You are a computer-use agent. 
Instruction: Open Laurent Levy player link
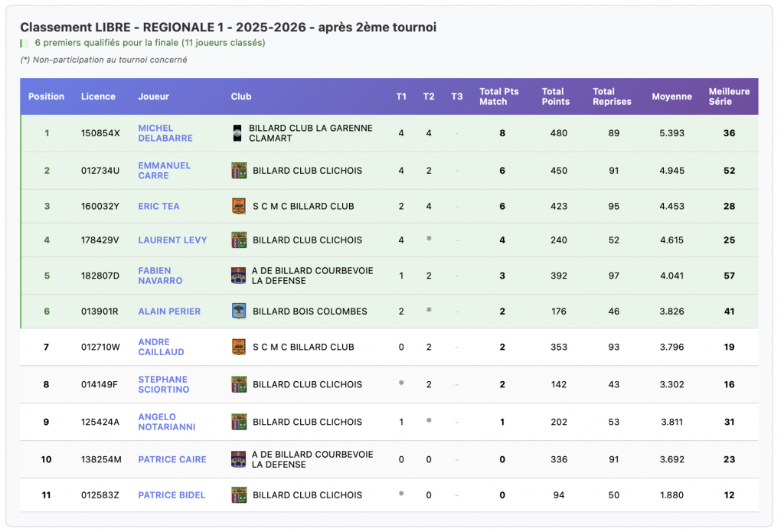[x=172, y=240]
